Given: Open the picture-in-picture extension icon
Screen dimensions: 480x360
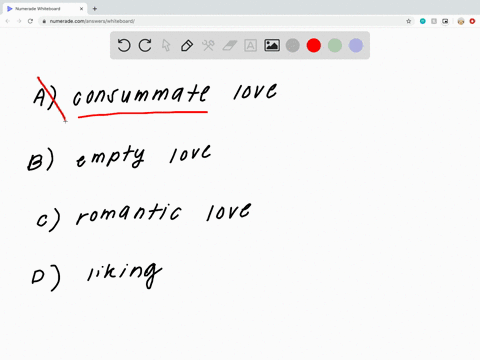Looking at the screenshot, I should point(445,21).
